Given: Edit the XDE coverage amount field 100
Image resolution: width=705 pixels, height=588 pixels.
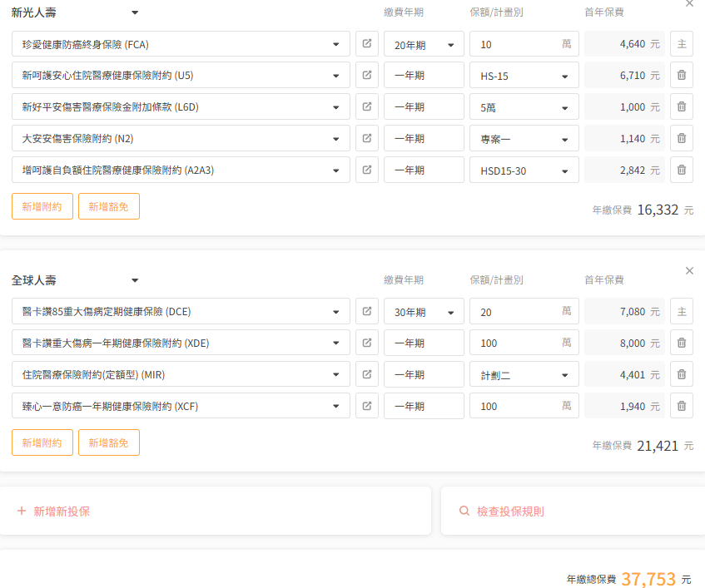Looking at the screenshot, I should point(524,343).
